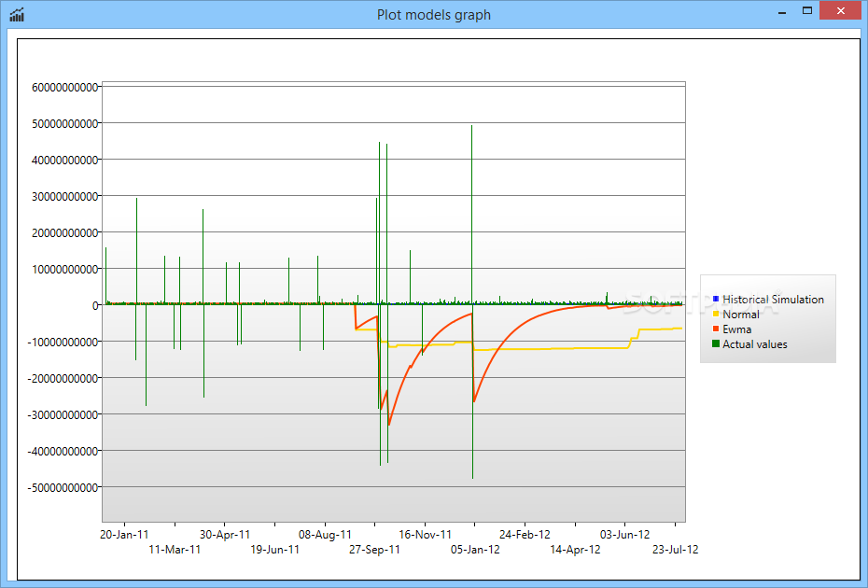This screenshot has height=588, width=868.
Task: Click the 27-Sep-11 date label
Action: (375, 549)
